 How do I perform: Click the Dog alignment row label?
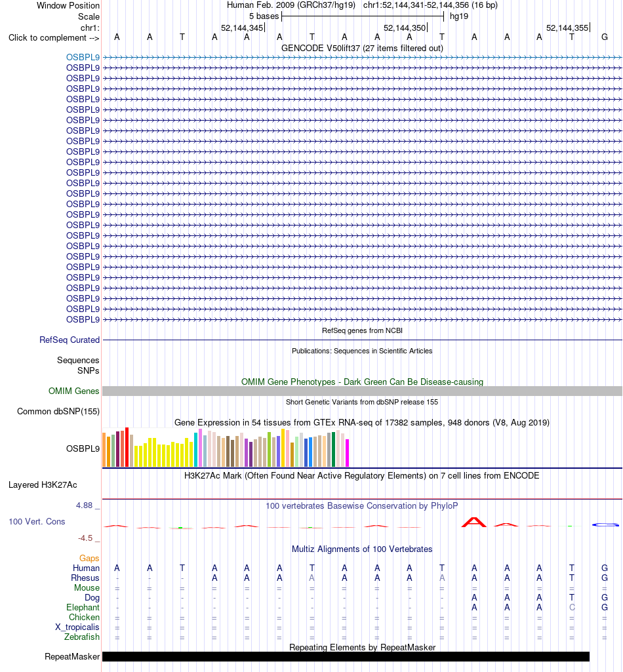(x=92, y=597)
